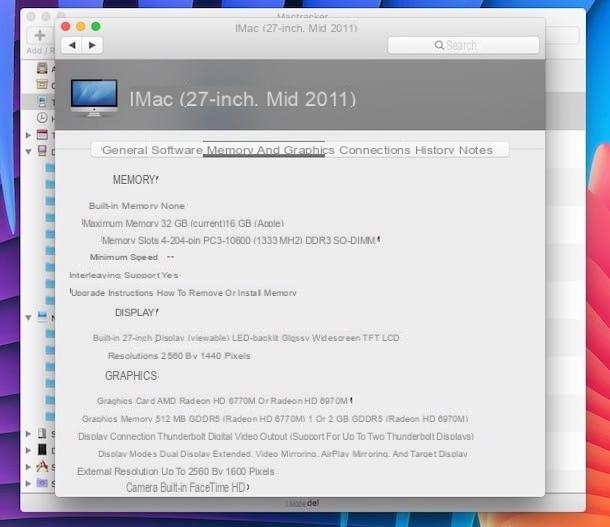Select the purple smart folder icon in sidebar
610x527 pixels.
pyautogui.click(x=42, y=483)
